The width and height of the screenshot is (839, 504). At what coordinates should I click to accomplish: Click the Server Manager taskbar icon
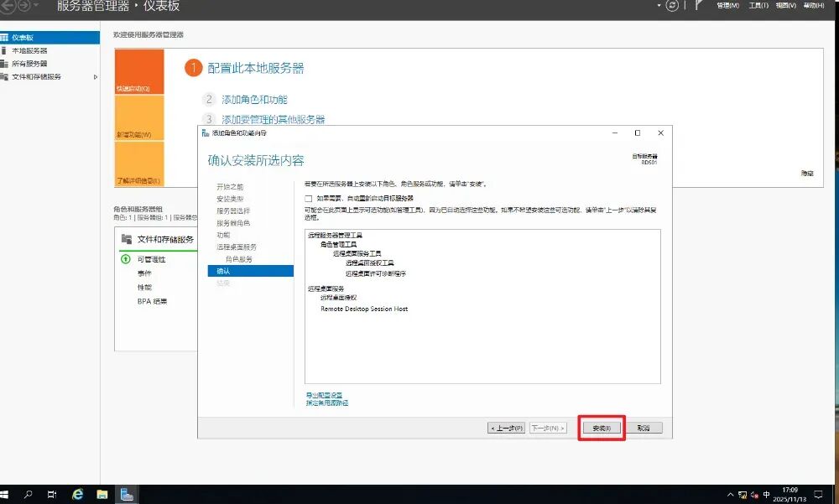click(127, 495)
